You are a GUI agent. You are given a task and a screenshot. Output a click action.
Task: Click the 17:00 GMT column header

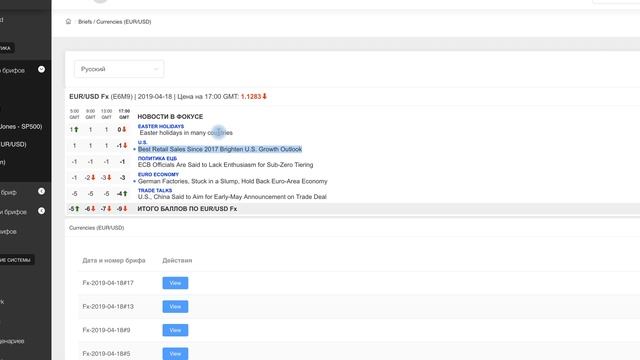pyautogui.click(x=124, y=114)
